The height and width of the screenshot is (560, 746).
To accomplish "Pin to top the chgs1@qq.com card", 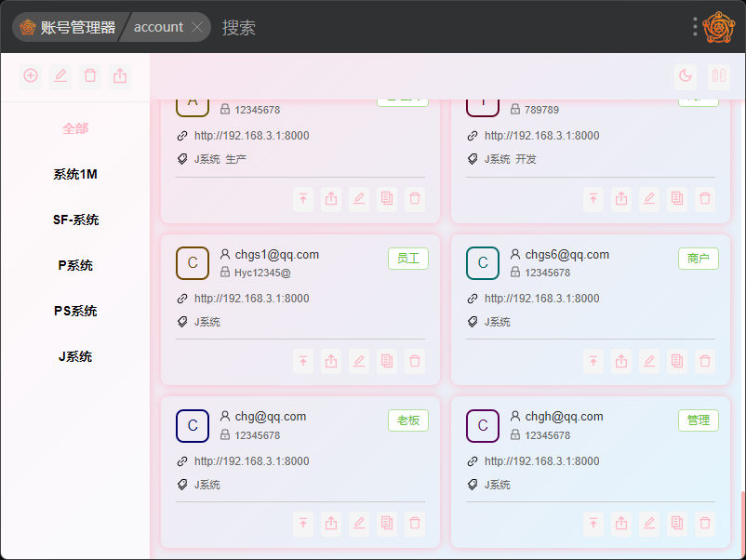I will [x=303, y=361].
